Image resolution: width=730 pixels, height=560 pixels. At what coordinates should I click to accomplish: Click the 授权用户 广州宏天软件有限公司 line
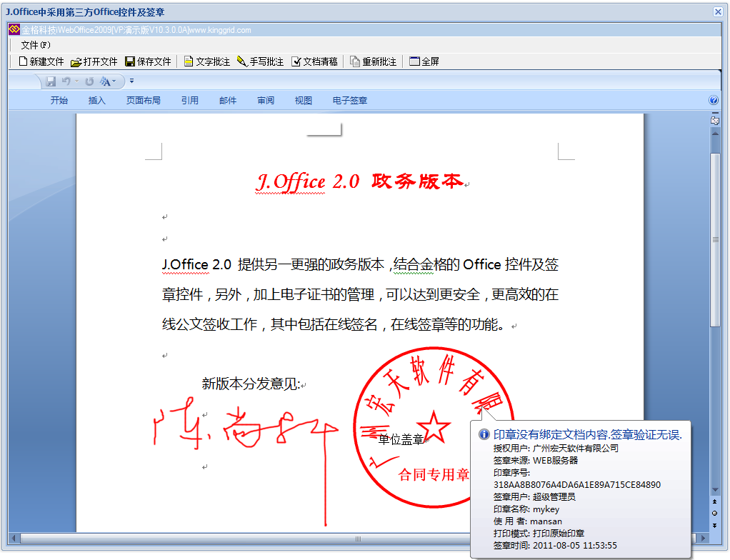(x=556, y=449)
